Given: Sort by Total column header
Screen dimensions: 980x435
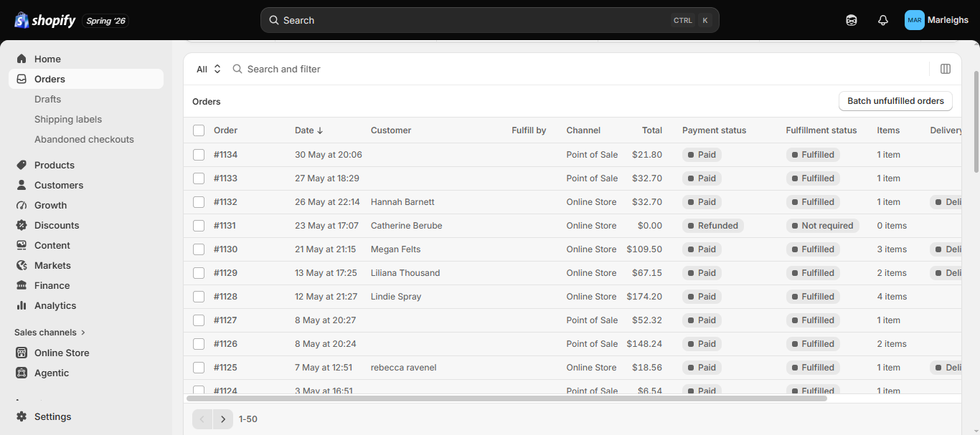Looking at the screenshot, I should point(652,130).
